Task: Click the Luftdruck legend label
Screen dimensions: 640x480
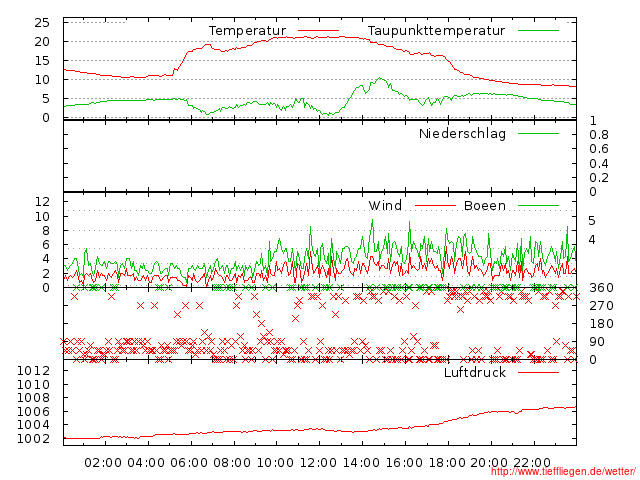Action: point(475,372)
